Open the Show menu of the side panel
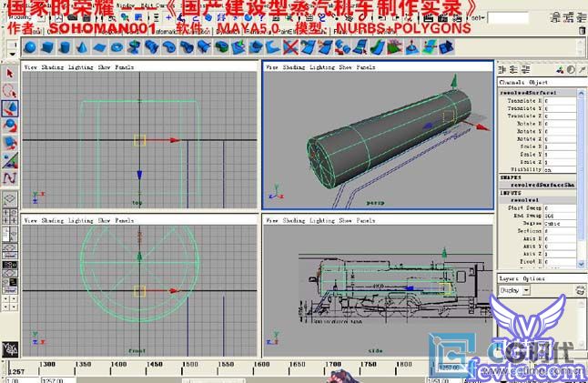The image size is (588, 383). [x=345, y=220]
